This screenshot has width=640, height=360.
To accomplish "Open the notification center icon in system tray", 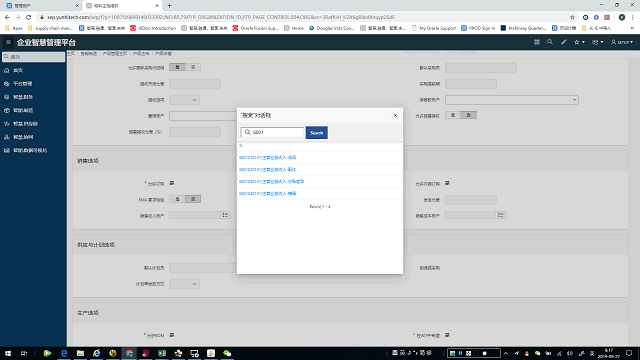I will 629,353.
